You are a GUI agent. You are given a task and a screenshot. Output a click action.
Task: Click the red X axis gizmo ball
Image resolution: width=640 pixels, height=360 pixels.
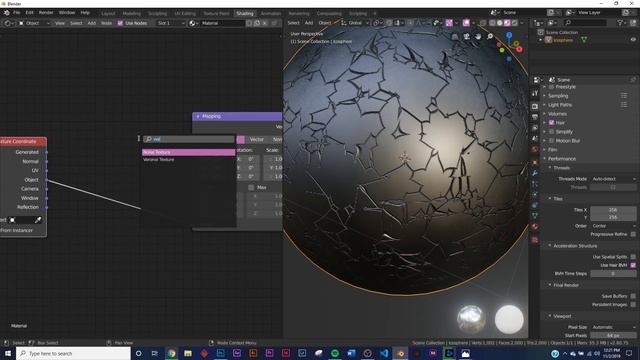[519, 49]
